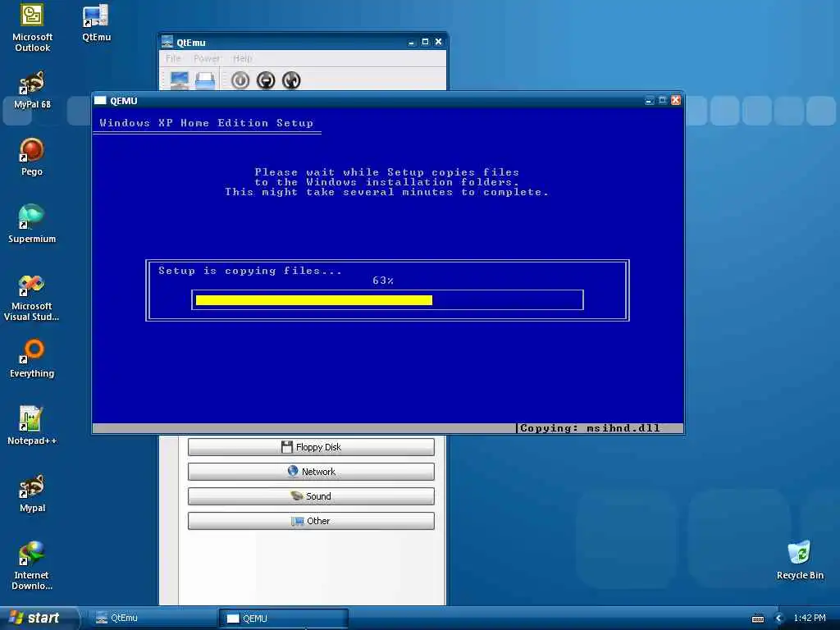The image size is (840, 630).
Task: Select the Recycle Bin desktop icon
Action: click(x=800, y=561)
